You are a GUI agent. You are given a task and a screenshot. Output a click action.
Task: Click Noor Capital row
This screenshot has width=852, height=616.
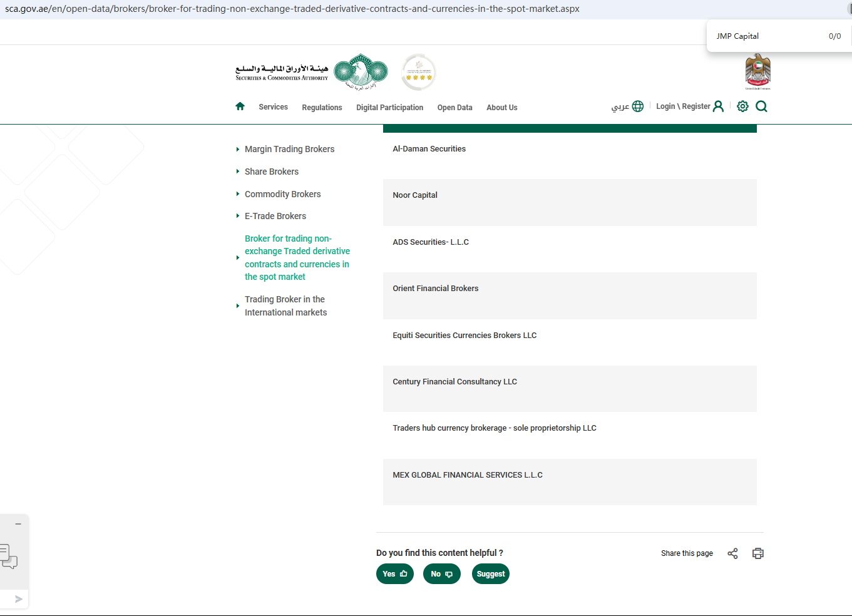[x=570, y=203]
